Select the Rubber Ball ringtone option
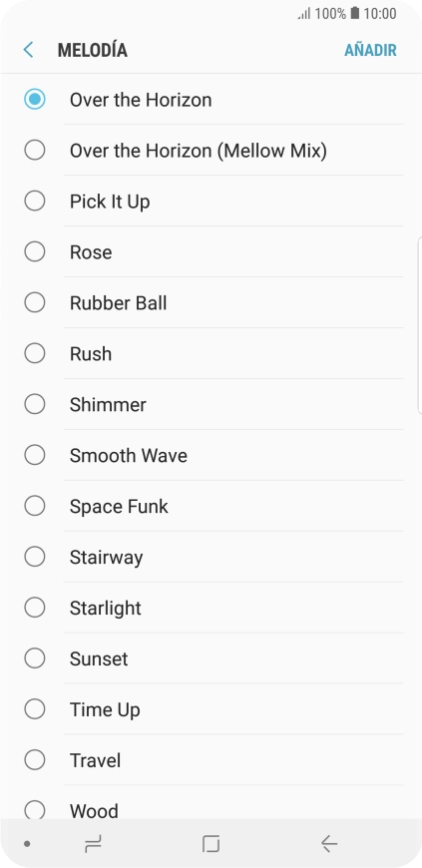Viewport: 422px width, 868px height. click(x=211, y=303)
